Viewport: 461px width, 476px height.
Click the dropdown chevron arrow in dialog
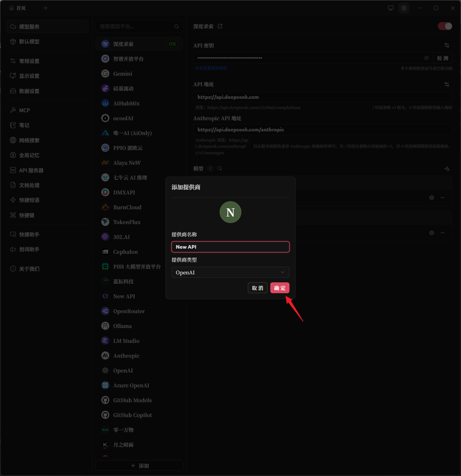(283, 272)
